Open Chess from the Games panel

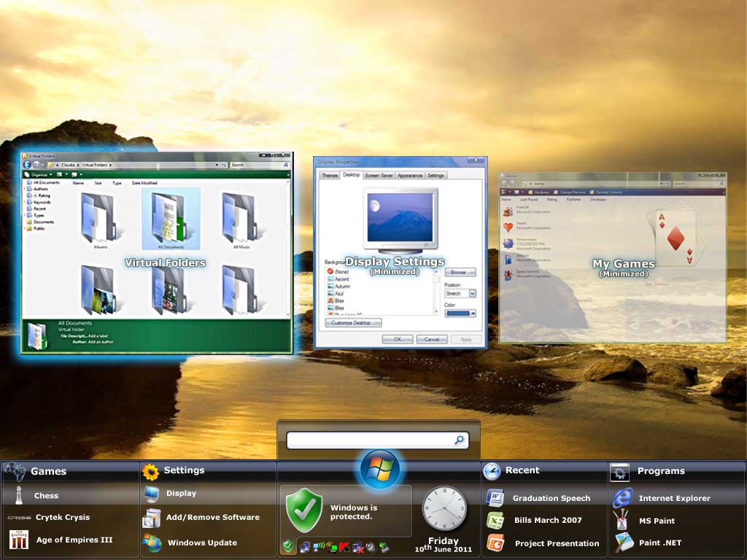tap(46, 496)
